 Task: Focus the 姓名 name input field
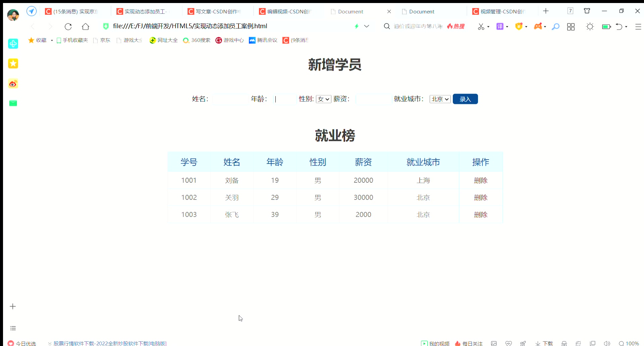coord(230,99)
